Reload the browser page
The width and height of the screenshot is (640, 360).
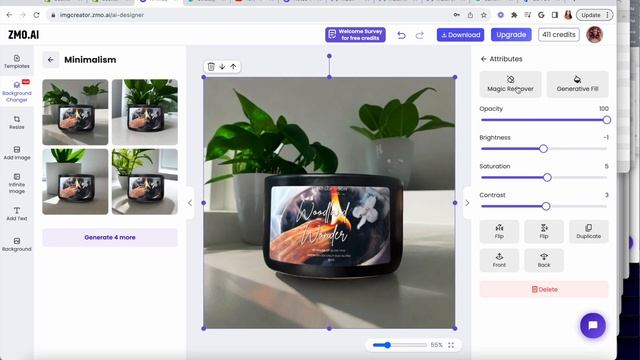point(36,15)
